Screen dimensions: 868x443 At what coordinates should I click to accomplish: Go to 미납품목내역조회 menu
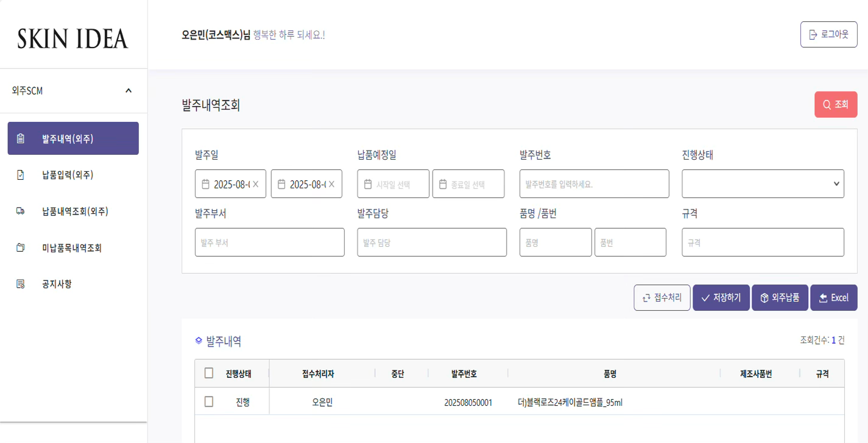[x=72, y=248]
